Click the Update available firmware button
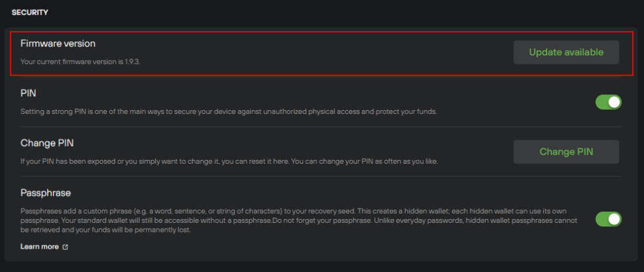Screen dimensions: 644x272 (566, 52)
